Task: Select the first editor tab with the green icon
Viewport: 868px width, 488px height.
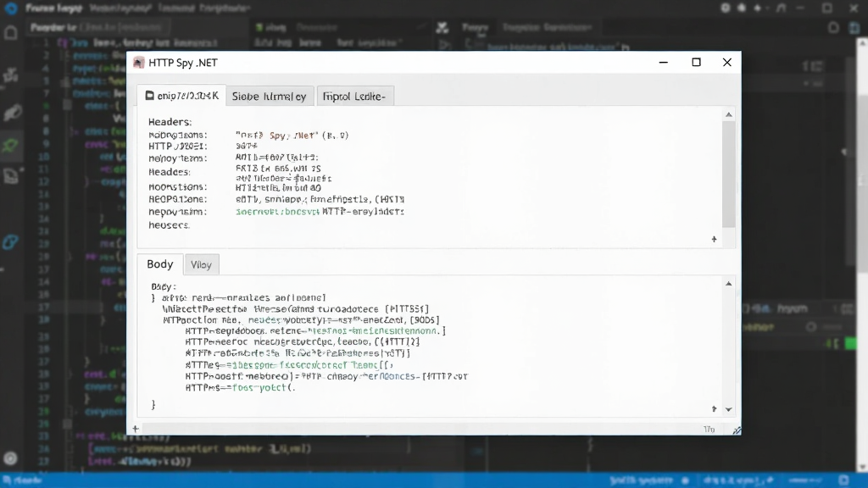Action: [x=271, y=27]
